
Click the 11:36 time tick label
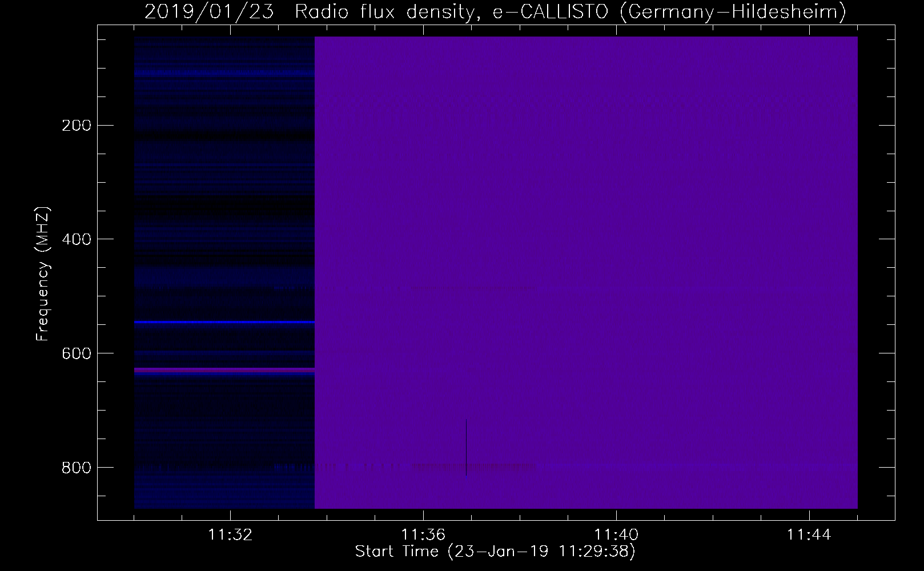point(423,535)
